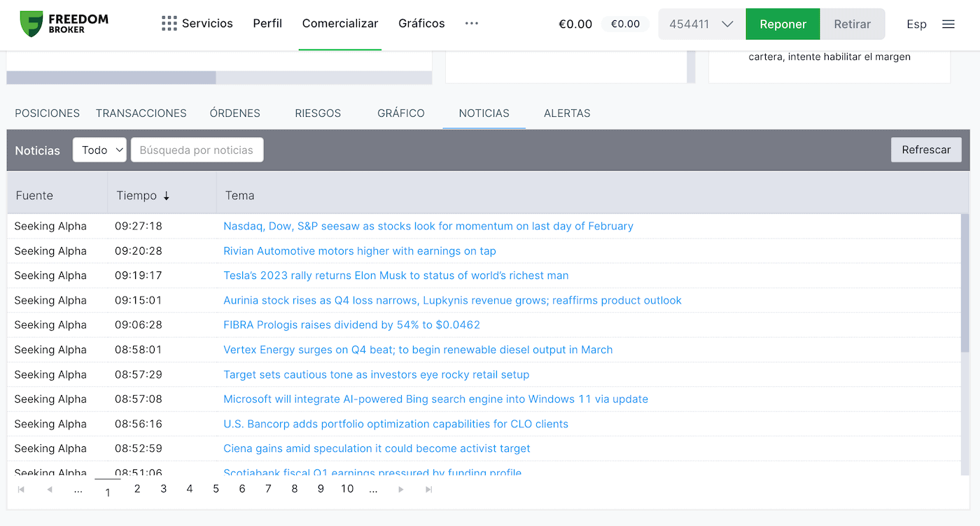Open Tesla's 2023 rally article

pyautogui.click(x=396, y=276)
